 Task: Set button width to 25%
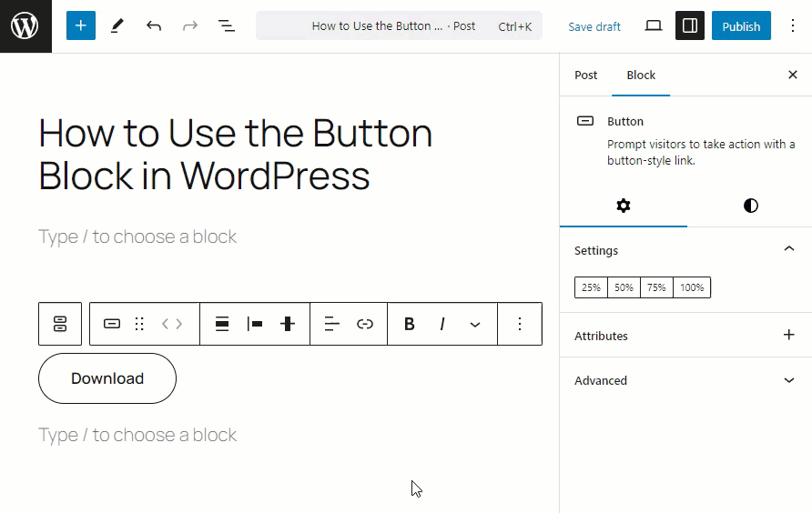pos(591,287)
